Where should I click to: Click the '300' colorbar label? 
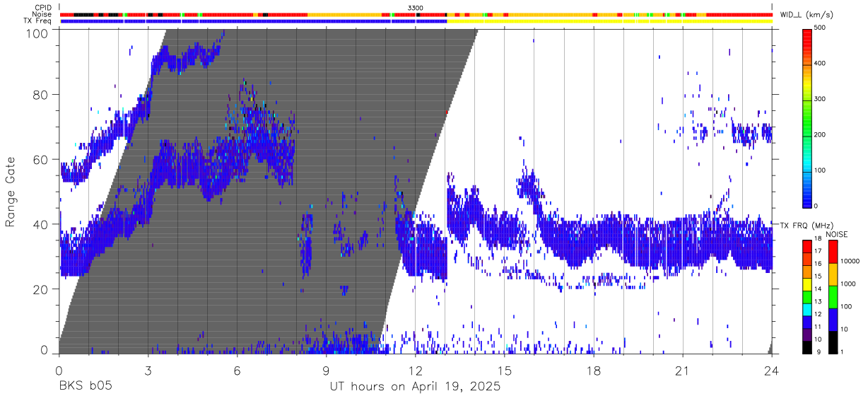821,99
